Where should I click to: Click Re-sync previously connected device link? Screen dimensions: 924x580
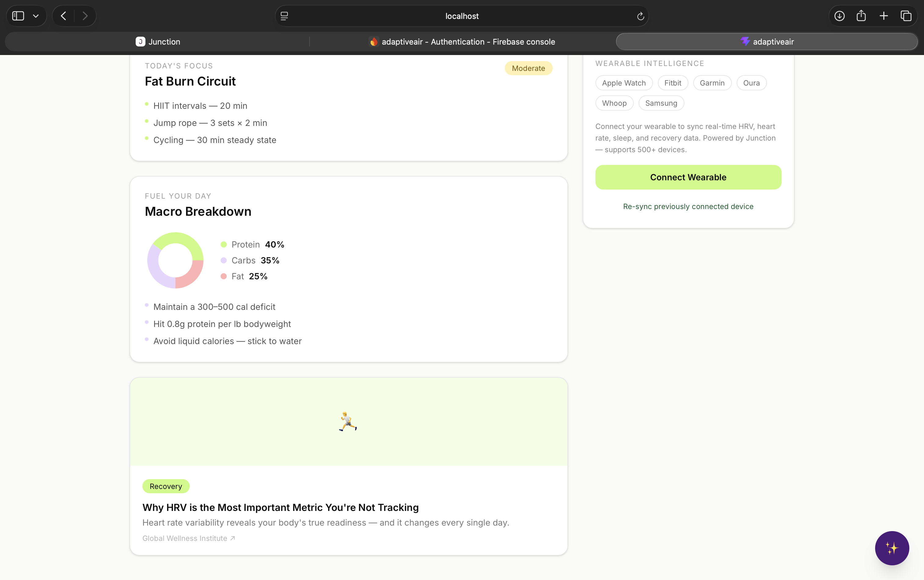(688, 206)
